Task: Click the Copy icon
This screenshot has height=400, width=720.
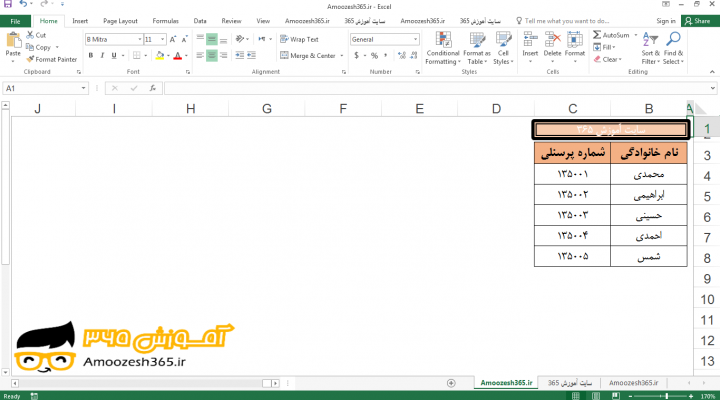Action: tap(30, 47)
